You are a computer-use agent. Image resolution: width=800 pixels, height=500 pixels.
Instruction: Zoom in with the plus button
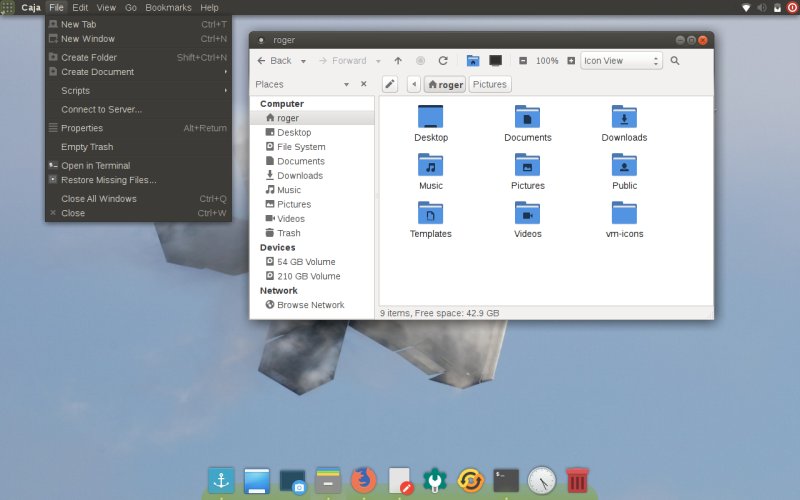coord(571,61)
